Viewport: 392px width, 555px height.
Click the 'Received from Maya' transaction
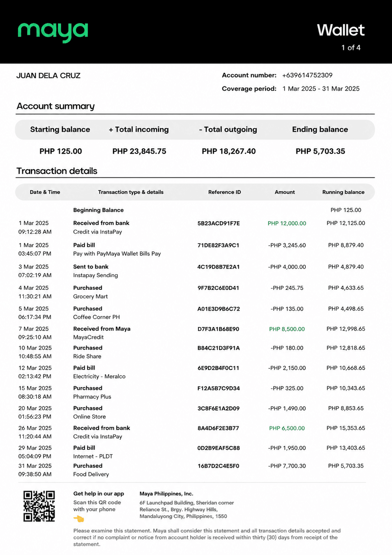pos(102,329)
